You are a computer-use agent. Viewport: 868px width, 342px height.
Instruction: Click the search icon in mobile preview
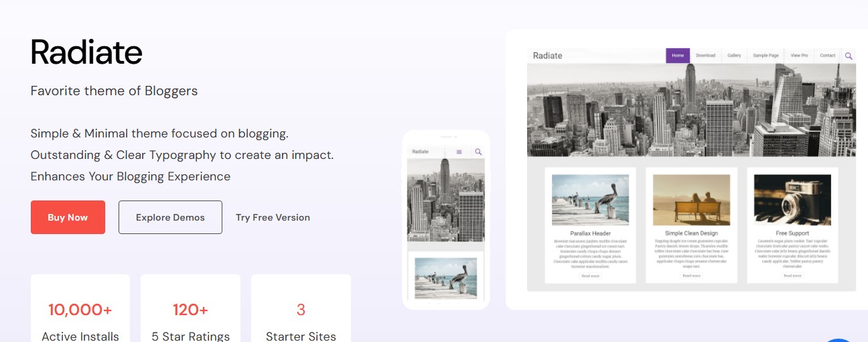pos(478,152)
